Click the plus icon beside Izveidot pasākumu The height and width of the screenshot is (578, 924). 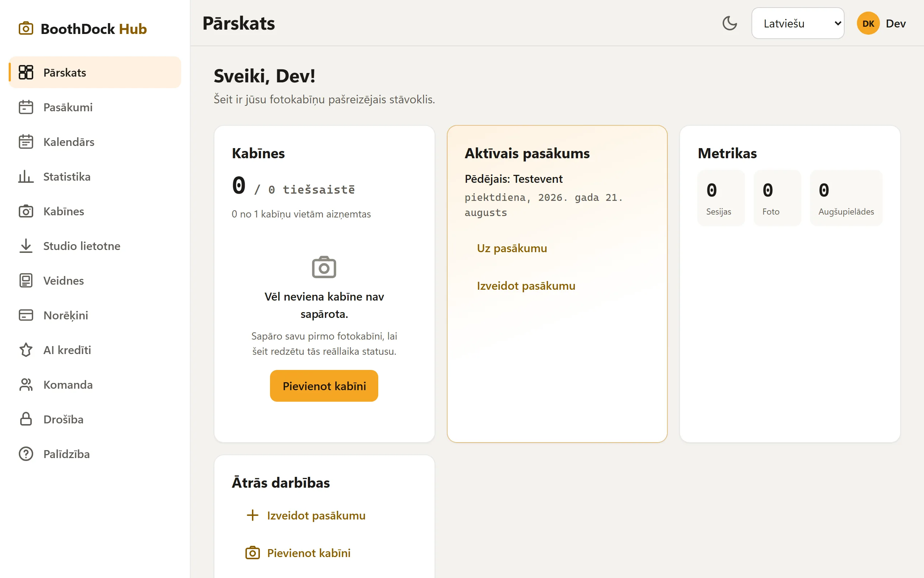252,515
